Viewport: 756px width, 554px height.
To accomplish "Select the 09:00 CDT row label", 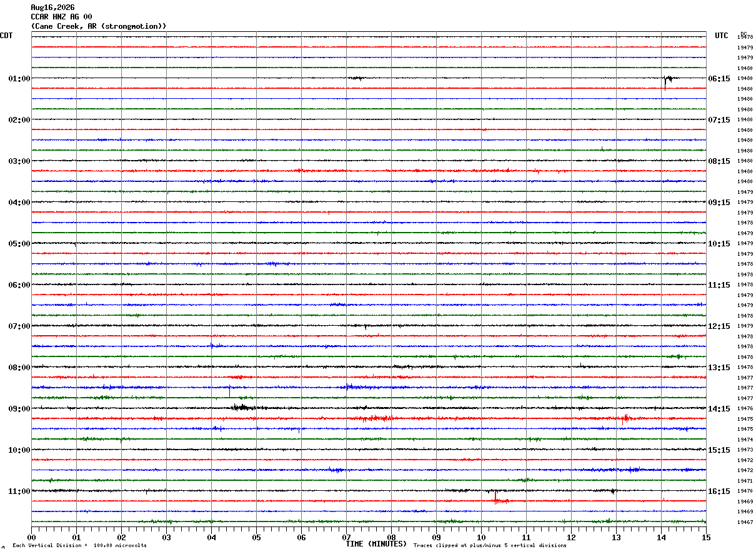I will pyautogui.click(x=19, y=409).
